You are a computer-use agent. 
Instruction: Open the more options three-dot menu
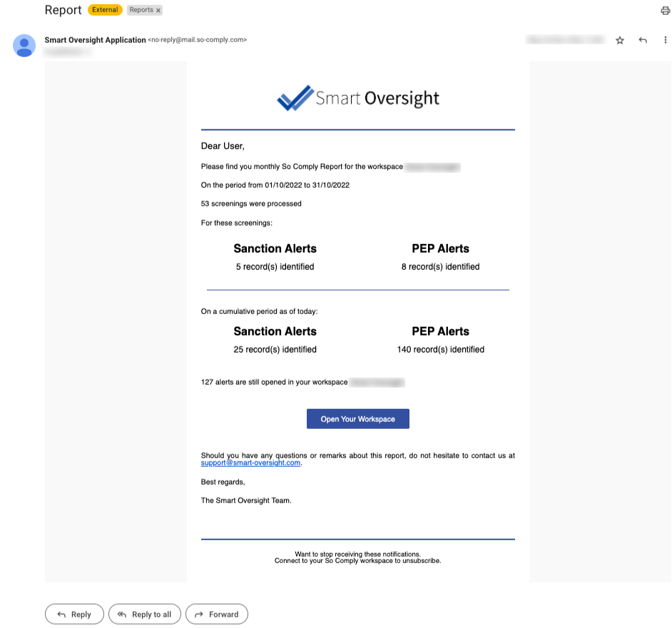click(x=665, y=40)
